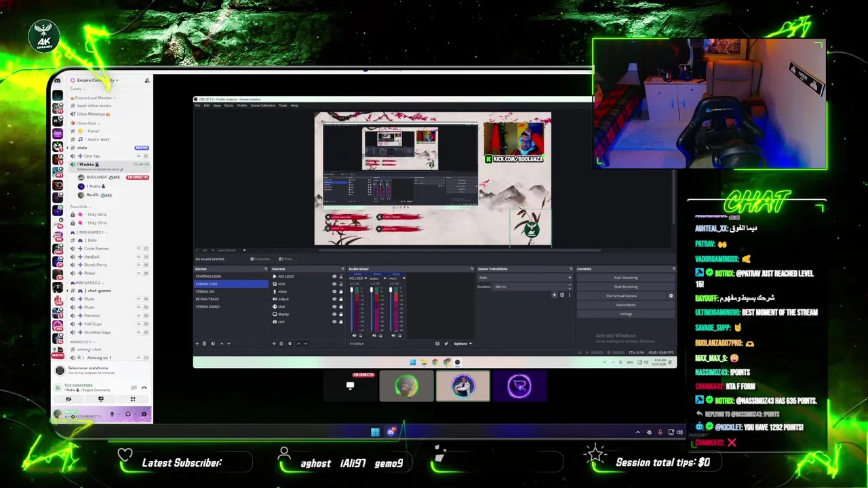Select the STARTING SOON scene
868x488 pixels.
231,277
